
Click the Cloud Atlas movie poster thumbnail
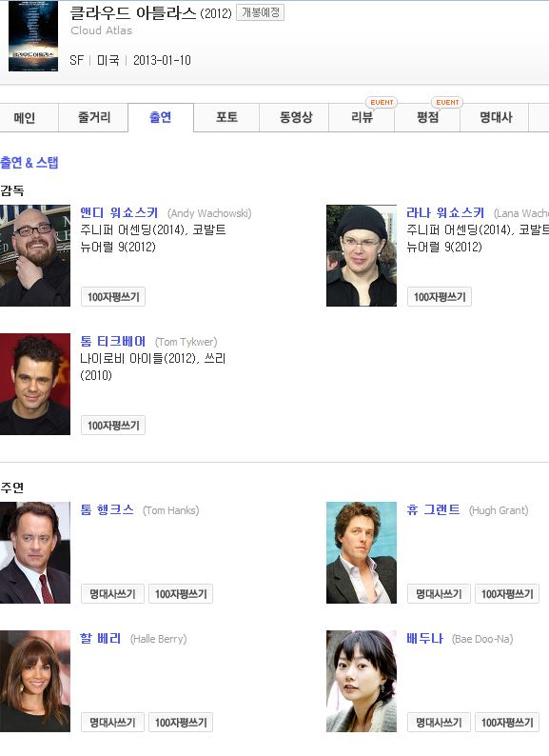[33, 36]
